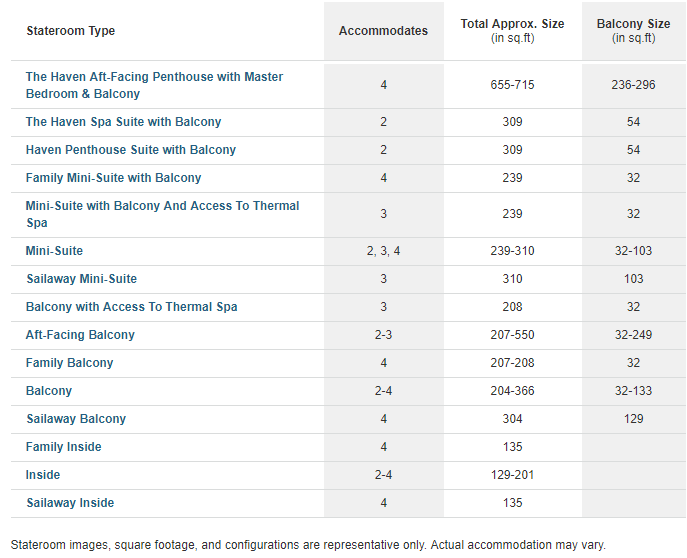Open the Aft-Facing Balcony stateroom link
The height and width of the screenshot is (558, 687).
click(80, 335)
